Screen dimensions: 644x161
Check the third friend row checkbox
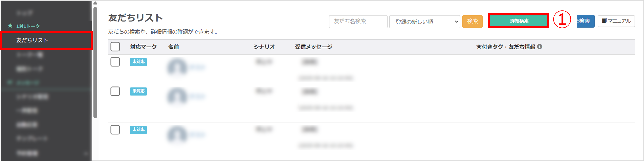(x=115, y=130)
